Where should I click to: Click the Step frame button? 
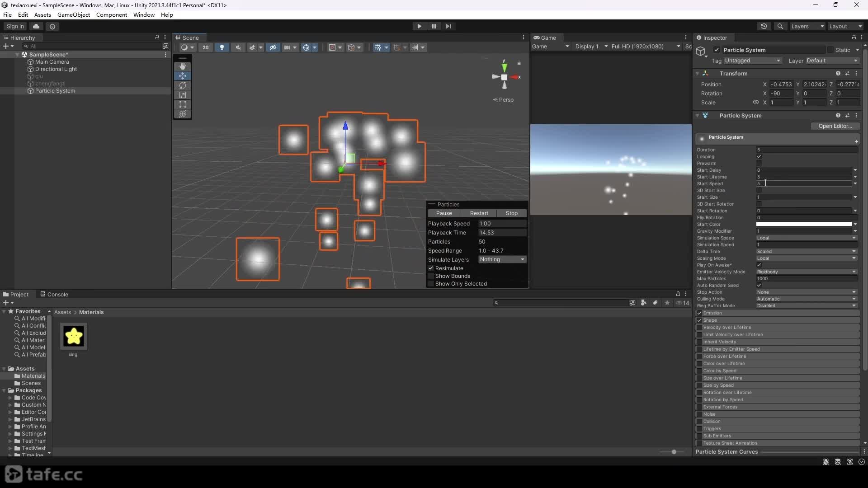tap(448, 26)
